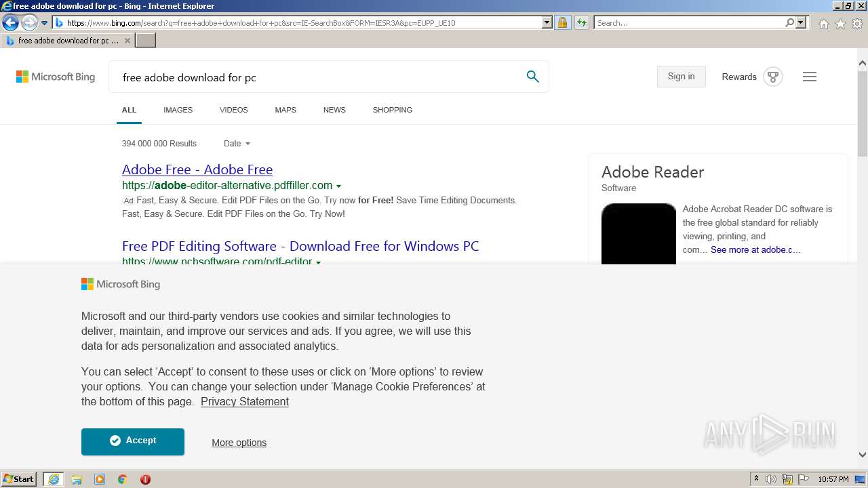Click the Adobe Reader thumbnail image
This screenshot has height=488, width=868.
point(639,234)
